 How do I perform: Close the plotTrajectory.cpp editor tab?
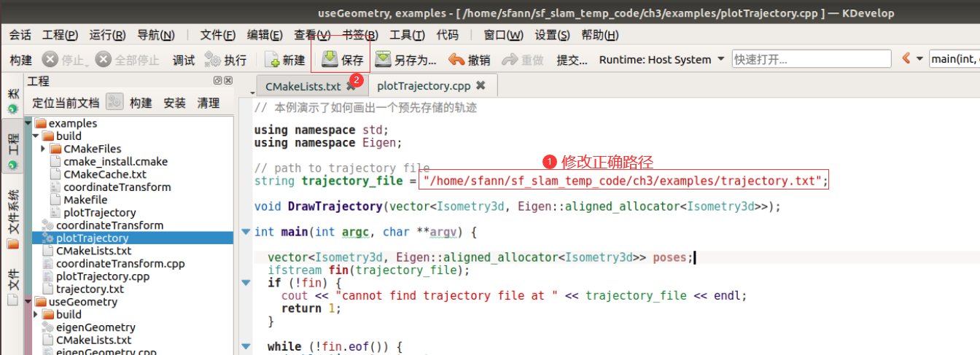point(481,85)
